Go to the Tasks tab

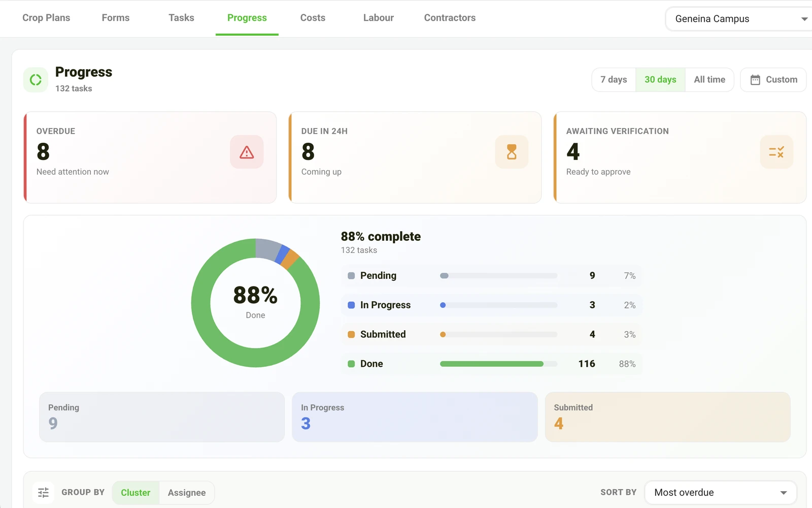tap(181, 18)
